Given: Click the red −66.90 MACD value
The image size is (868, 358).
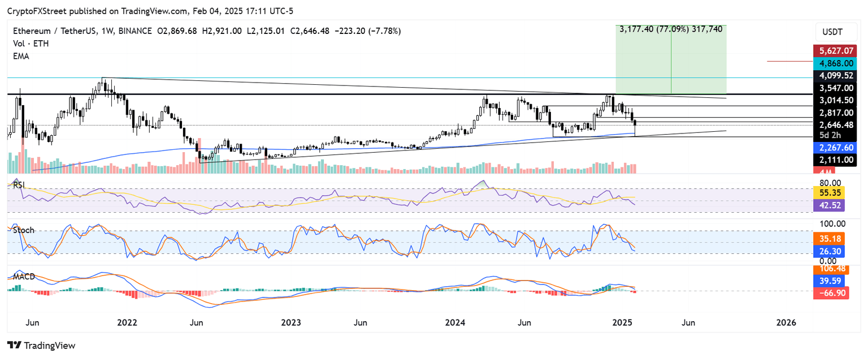Looking at the screenshot, I should [x=831, y=292].
